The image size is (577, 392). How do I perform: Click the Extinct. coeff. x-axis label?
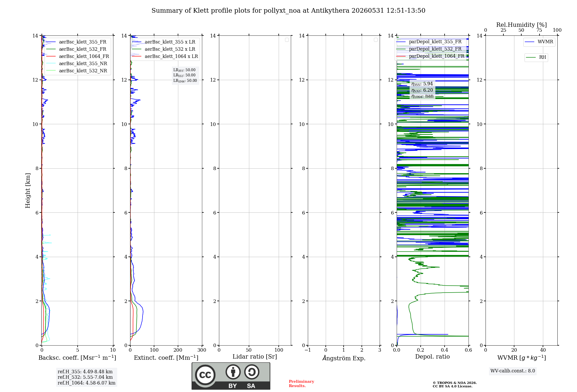pos(166,358)
